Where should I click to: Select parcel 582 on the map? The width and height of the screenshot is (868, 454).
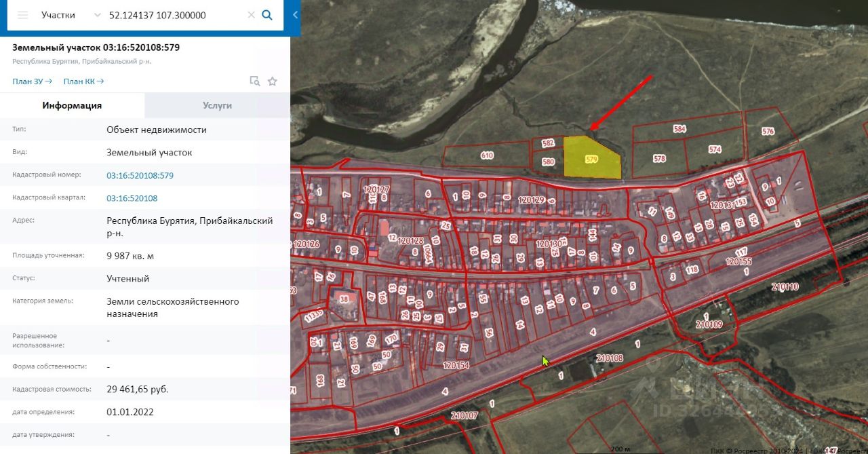548,143
